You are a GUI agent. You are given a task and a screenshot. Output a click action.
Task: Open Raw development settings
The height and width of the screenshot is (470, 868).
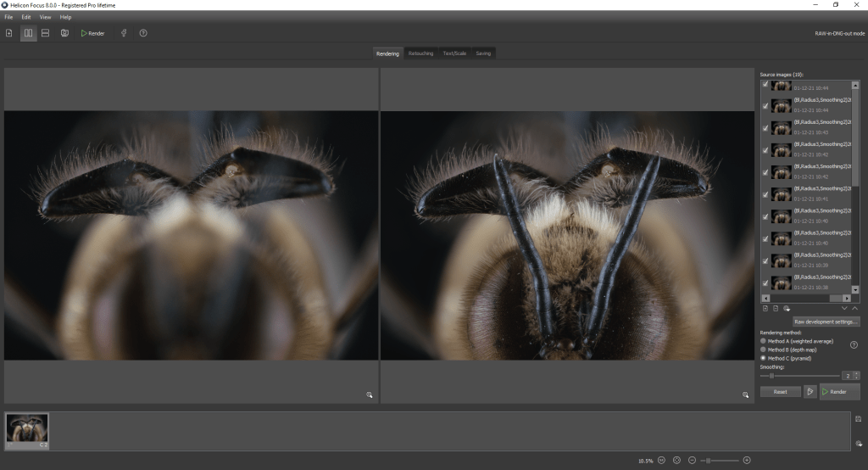click(x=826, y=322)
